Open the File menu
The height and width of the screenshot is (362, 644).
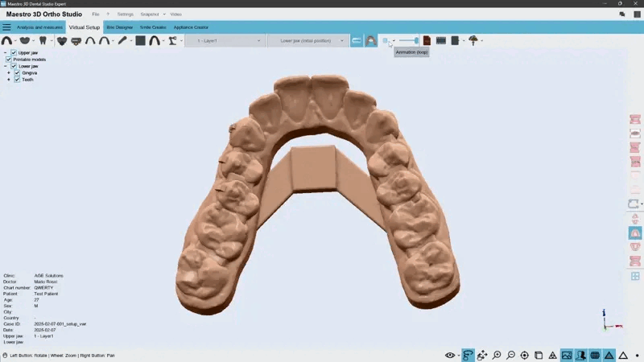(x=95, y=14)
